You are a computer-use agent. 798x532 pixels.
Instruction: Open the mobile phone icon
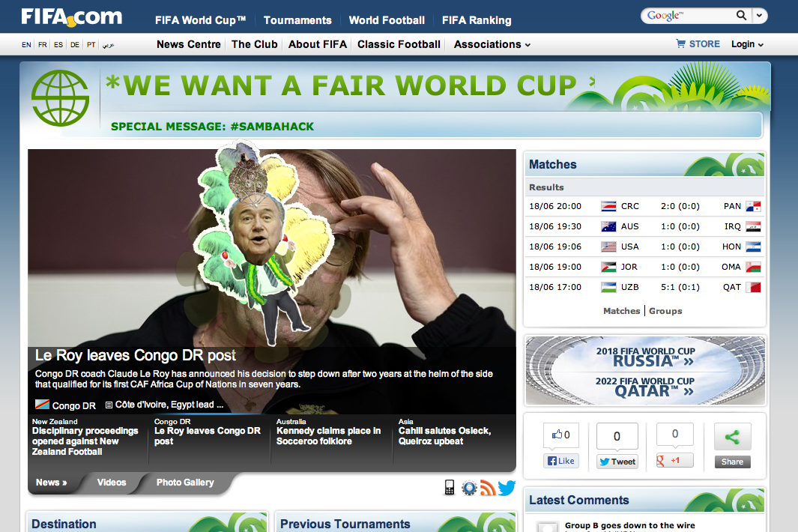[450, 487]
